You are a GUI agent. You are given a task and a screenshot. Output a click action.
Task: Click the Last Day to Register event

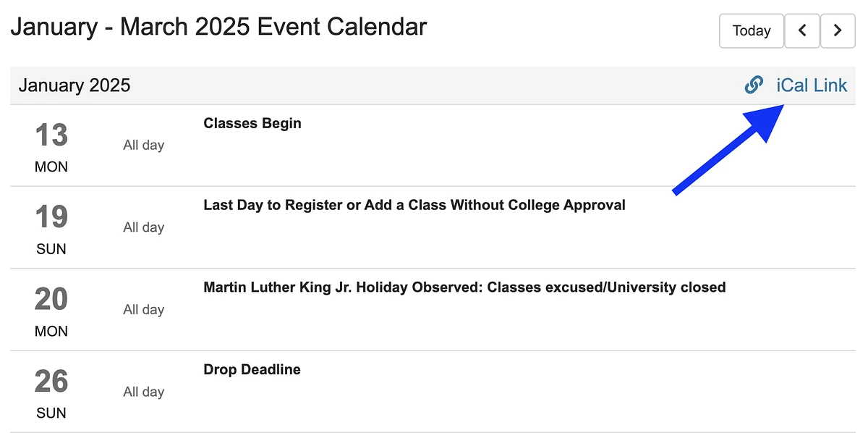click(x=413, y=205)
